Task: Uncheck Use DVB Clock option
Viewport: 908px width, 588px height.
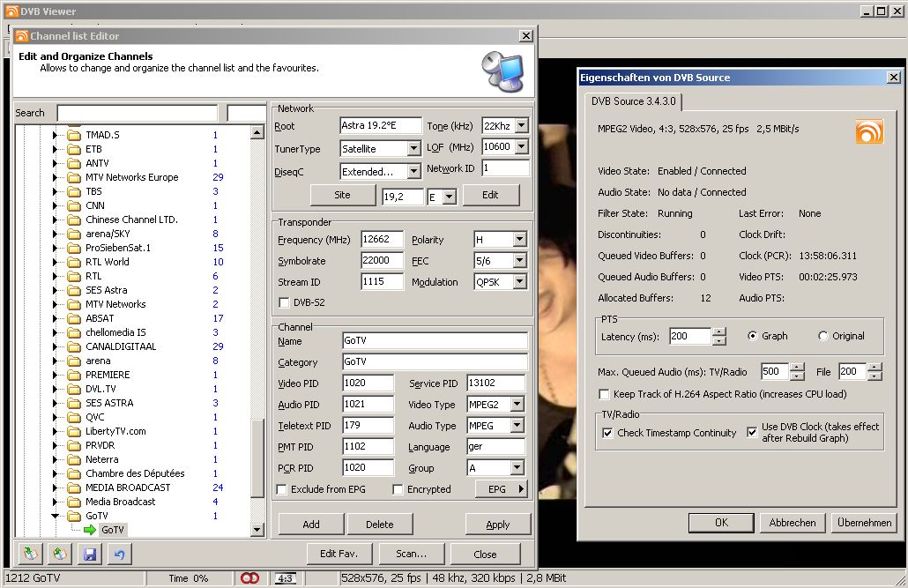Action: coord(752,432)
